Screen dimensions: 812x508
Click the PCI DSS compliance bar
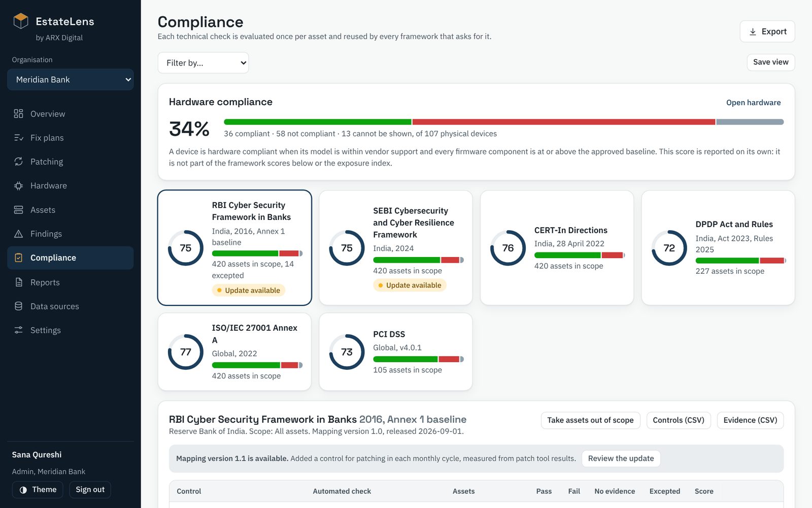[418, 359]
